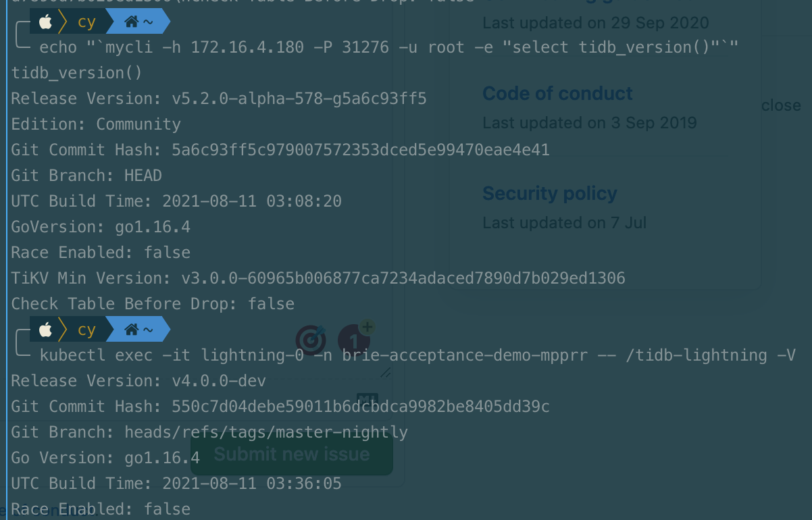The width and height of the screenshot is (812, 520).
Task: Click the Submit new issue button
Action: 291,454
